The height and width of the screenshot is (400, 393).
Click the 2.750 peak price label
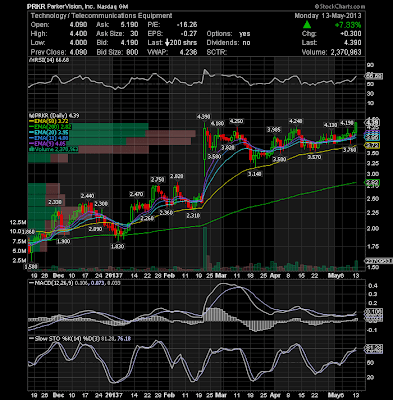point(157,179)
